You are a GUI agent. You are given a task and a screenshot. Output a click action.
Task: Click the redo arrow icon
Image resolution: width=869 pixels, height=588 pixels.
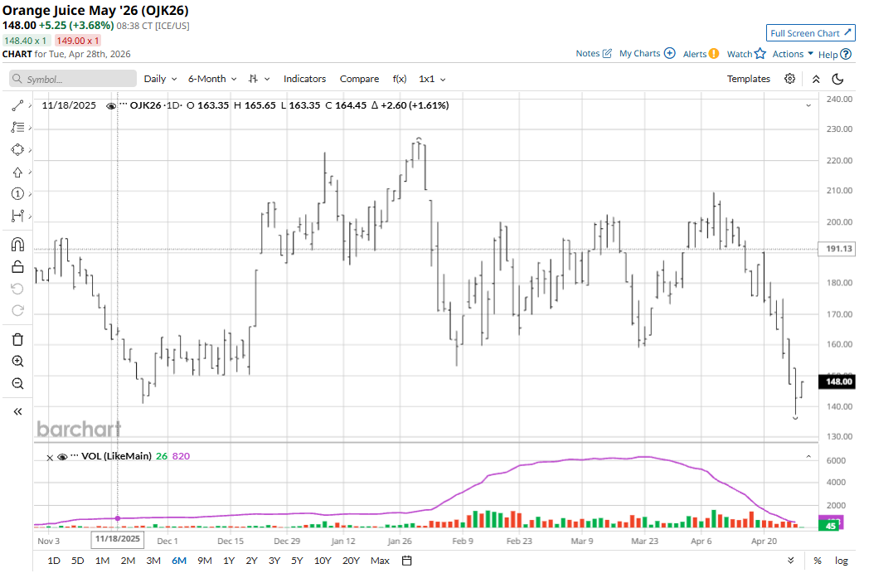click(x=17, y=310)
